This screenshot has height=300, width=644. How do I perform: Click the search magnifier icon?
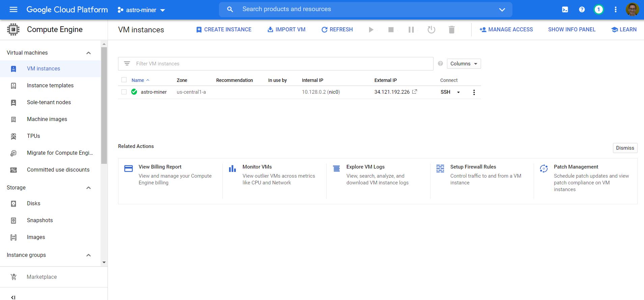tap(230, 9)
